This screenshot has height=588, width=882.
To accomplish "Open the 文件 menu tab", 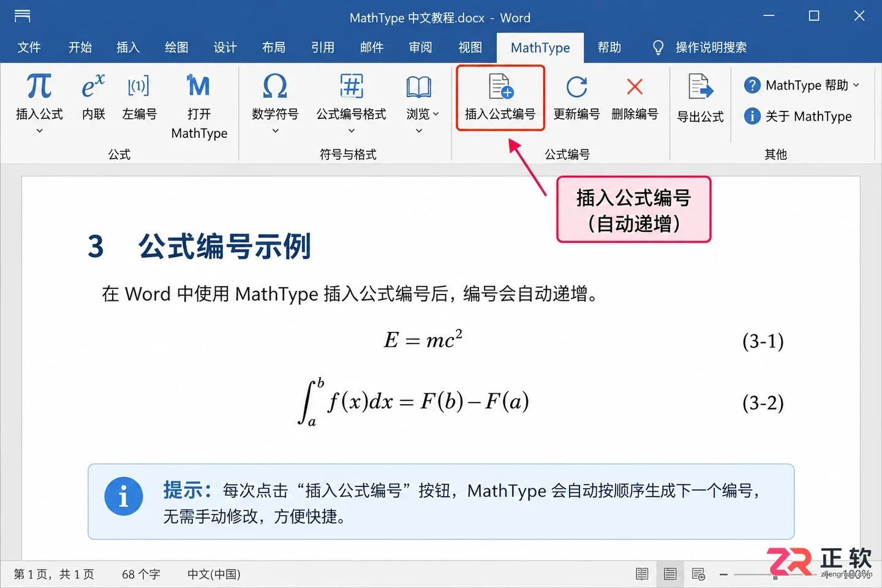I will (x=29, y=48).
